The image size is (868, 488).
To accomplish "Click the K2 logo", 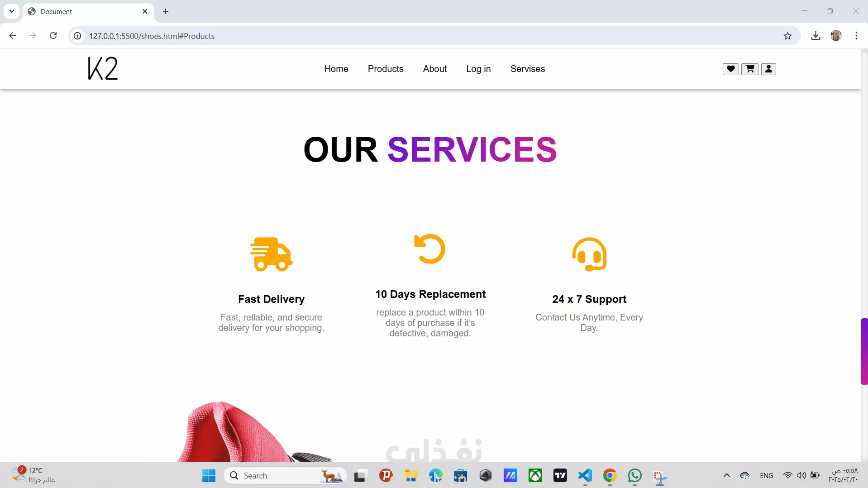I will coord(103,68).
